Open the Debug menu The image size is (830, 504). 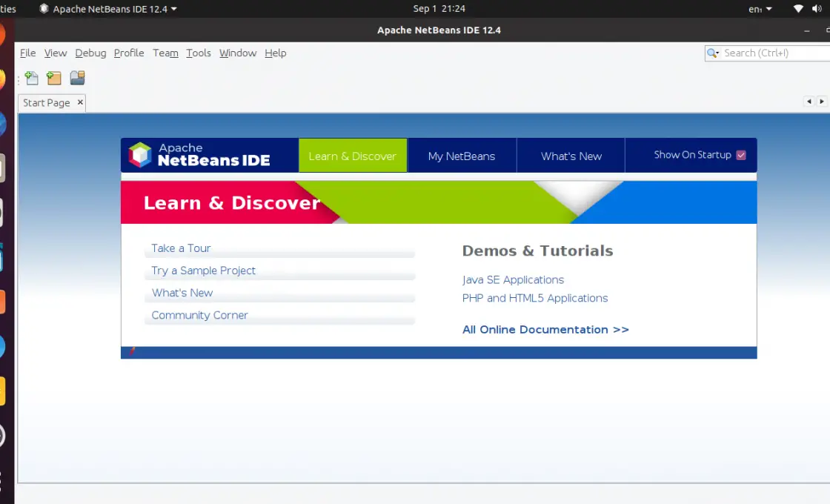pyautogui.click(x=90, y=53)
